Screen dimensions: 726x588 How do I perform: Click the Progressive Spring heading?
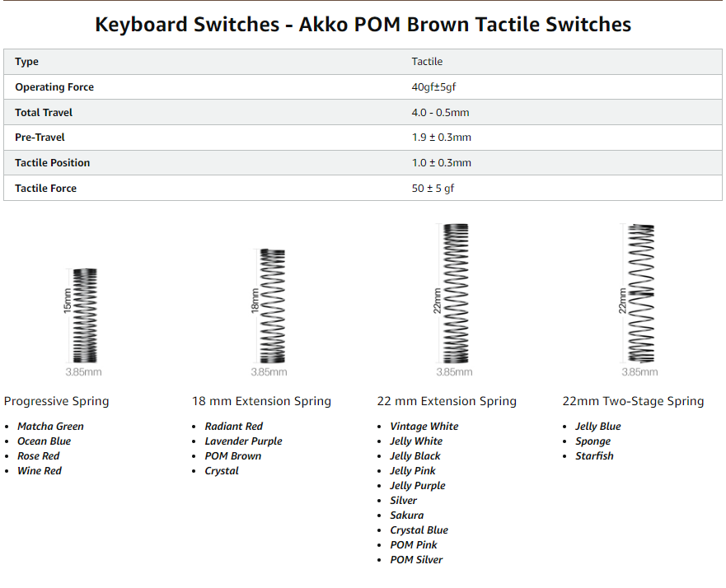pyautogui.click(x=57, y=400)
